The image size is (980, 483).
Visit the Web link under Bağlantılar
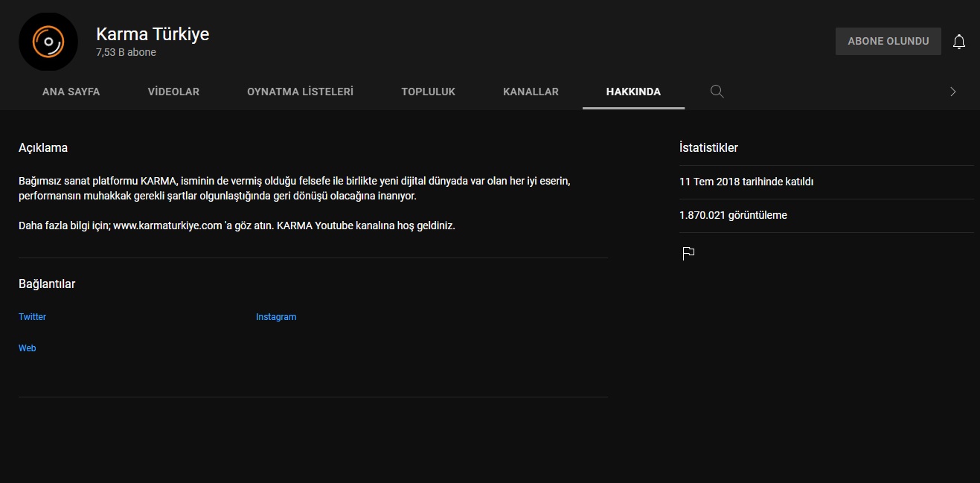[28, 348]
